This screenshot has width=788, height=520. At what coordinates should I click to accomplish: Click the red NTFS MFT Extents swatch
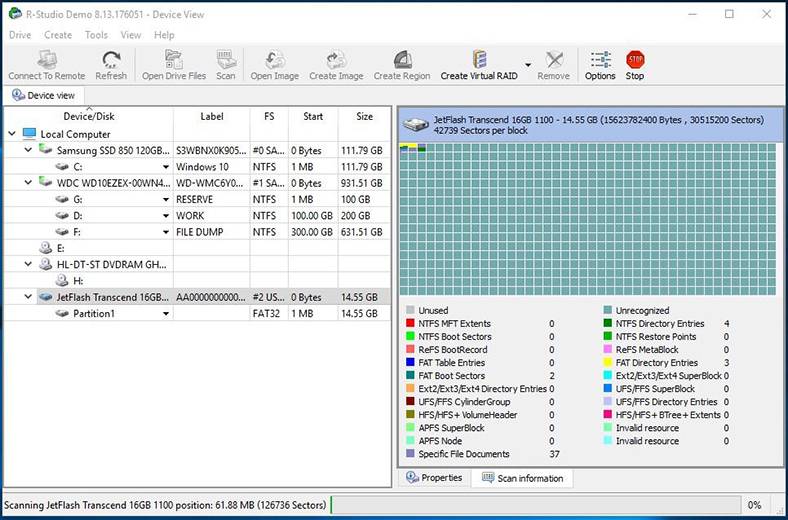tap(410, 324)
